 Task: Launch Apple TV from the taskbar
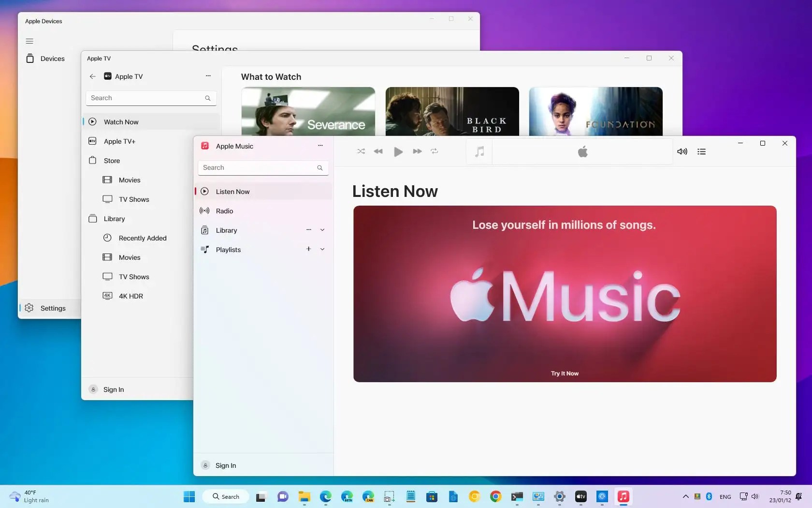[x=580, y=496]
